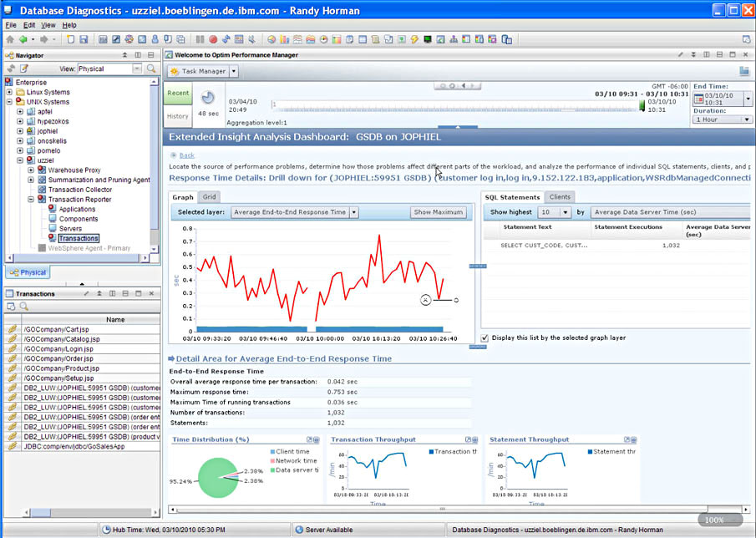This screenshot has height=538, width=756.
Task: Switch to History time mode
Action: point(178,116)
